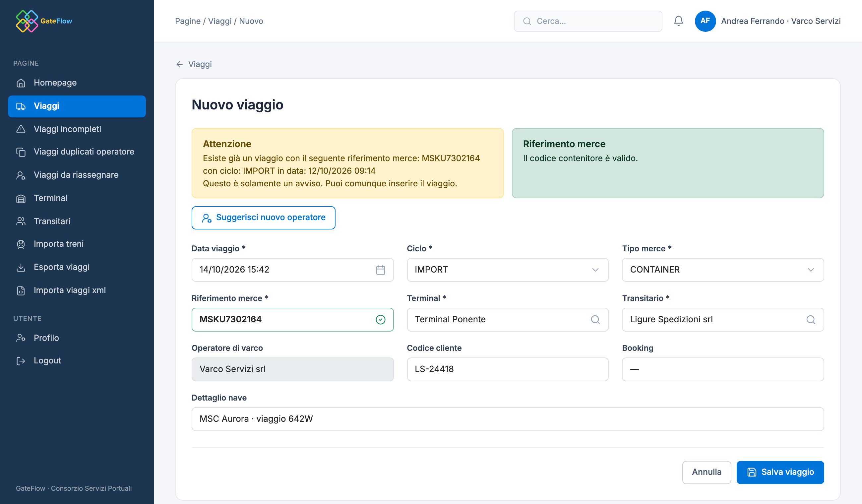This screenshot has width=862, height=504.
Task: Click Transitario field search icon
Action: 810,319
